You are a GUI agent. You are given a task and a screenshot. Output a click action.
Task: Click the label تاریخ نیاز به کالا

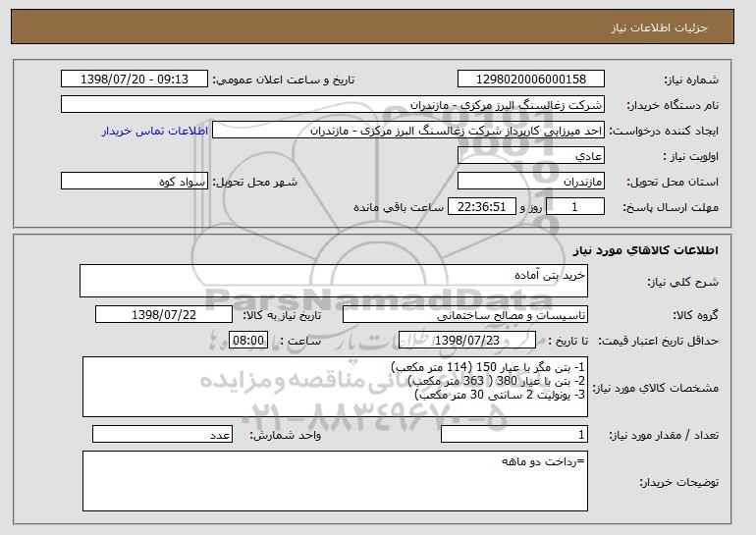pyautogui.click(x=282, y=315)
